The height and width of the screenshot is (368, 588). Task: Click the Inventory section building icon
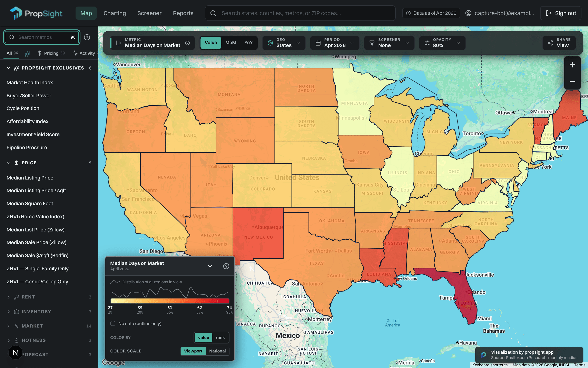pos(17,312)
